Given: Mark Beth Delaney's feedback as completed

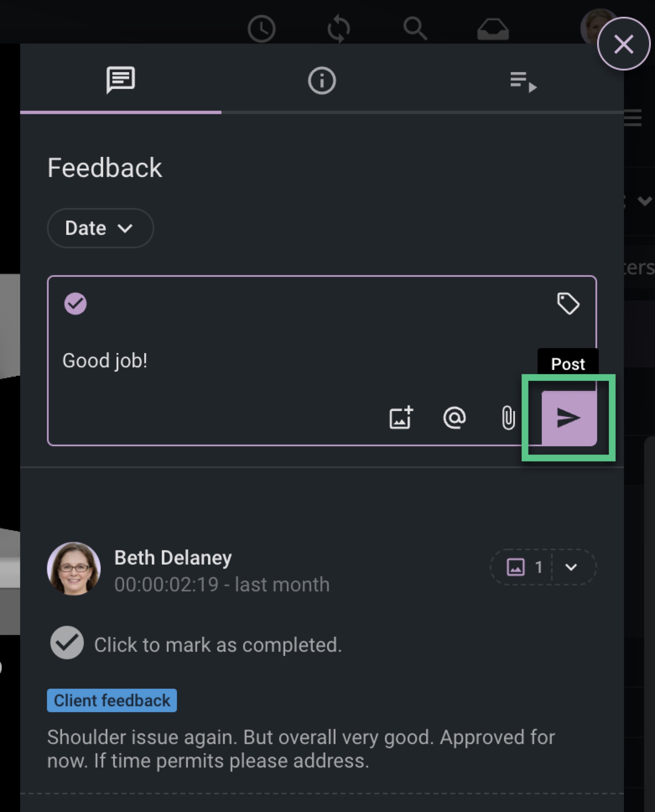Looking at the screenshot, I should pyautogui.click(x=67, y=643).
